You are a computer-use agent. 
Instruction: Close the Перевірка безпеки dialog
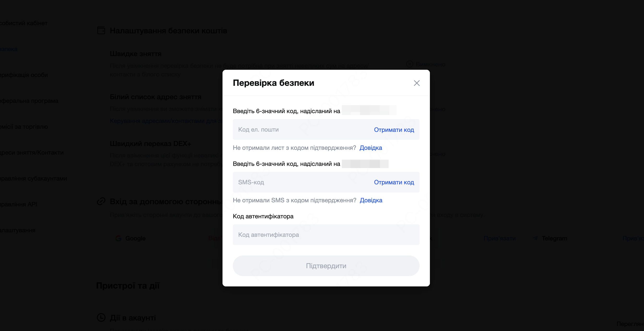tap(416, 83)
